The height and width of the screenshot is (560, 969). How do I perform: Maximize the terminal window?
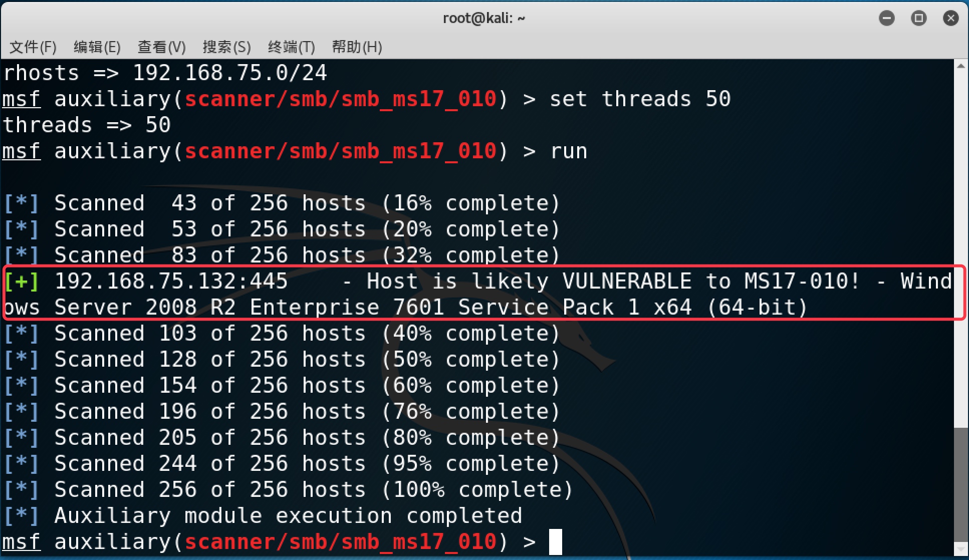click(x=918, y=19)
